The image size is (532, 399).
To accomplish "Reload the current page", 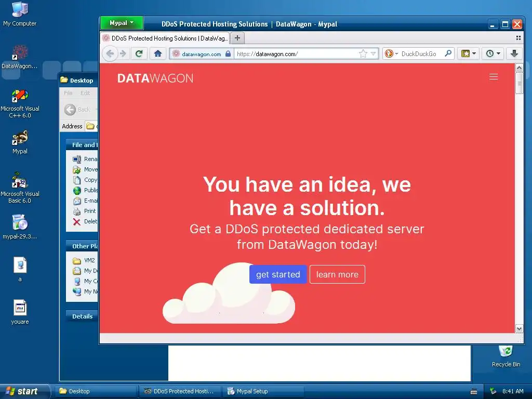I will tap(139, 54).
